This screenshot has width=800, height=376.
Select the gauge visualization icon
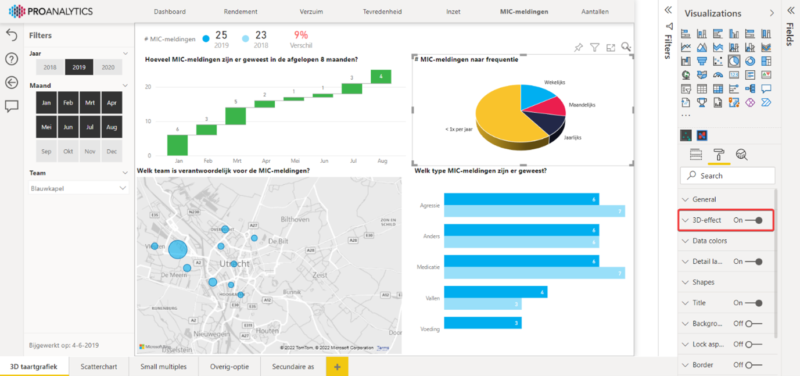(x=718, y=75)
